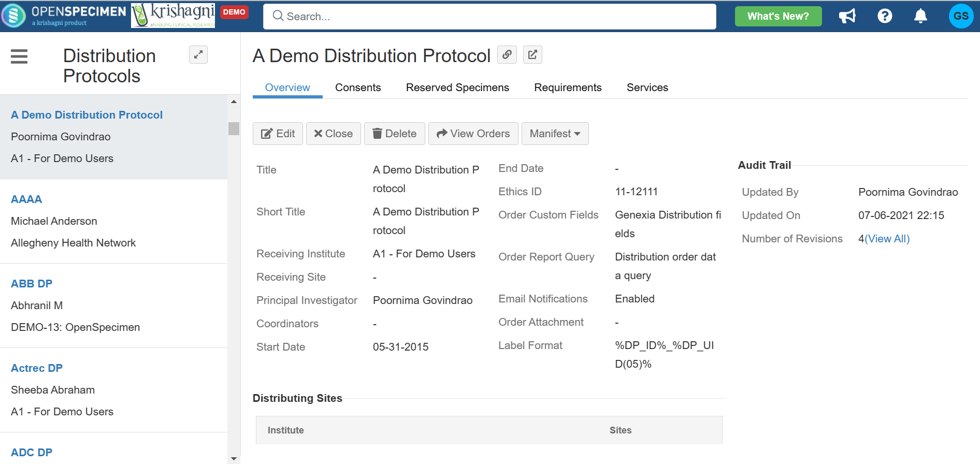Screen dimensions: 980x464
Task: Switch to Overview tab
Action: coord(287,88)
